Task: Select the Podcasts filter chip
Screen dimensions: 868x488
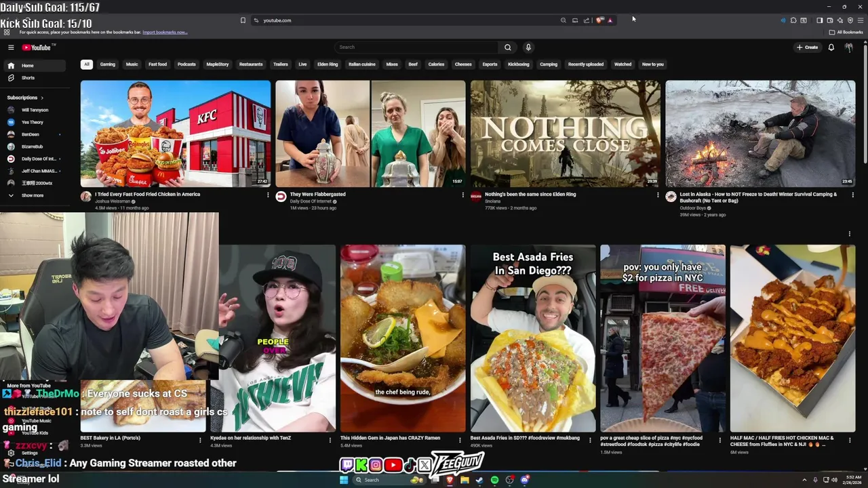Action: (186, 64)
